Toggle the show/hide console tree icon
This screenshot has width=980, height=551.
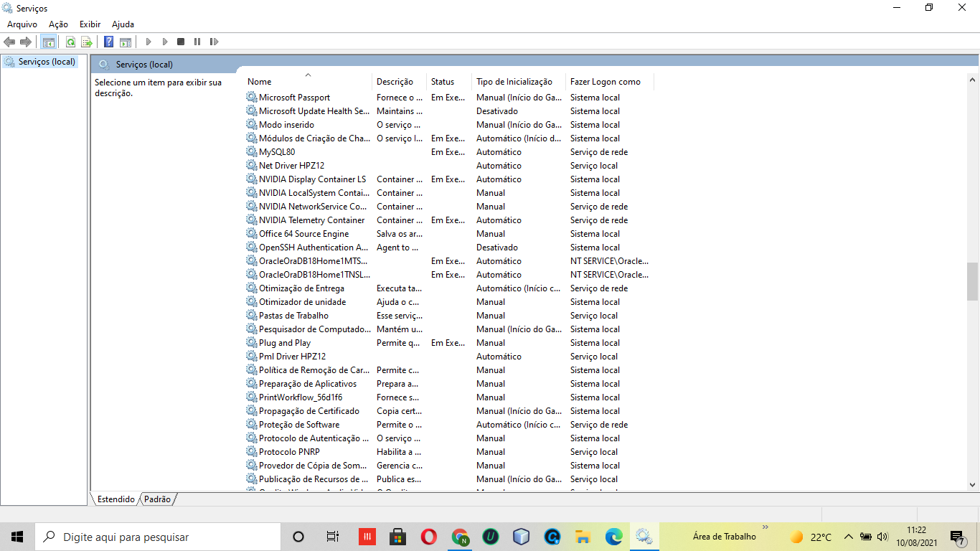coord(49,42)
